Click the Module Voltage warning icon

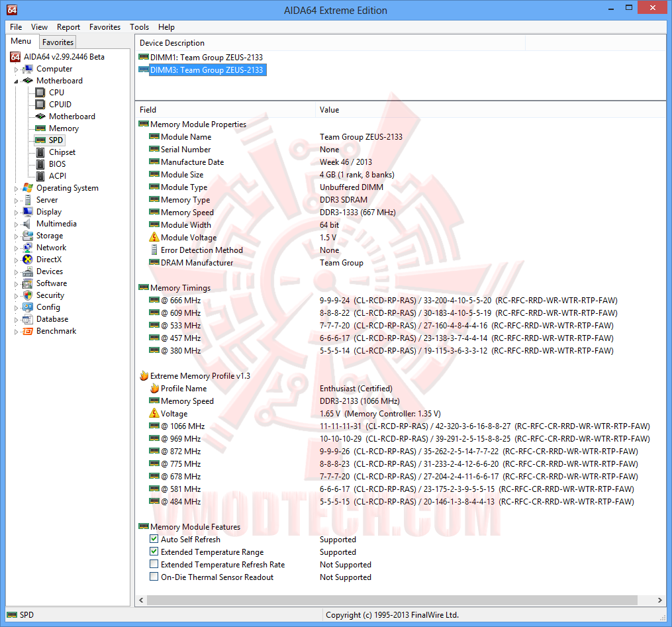click(x=154, y=238)
